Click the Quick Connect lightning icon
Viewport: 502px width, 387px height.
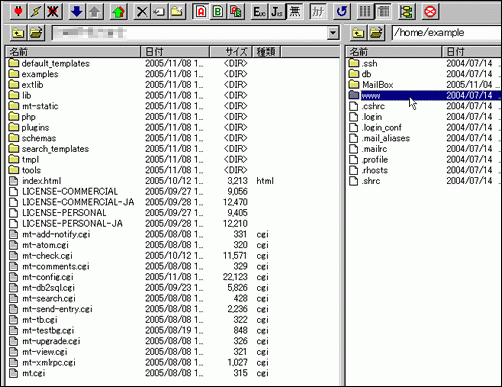36,12
